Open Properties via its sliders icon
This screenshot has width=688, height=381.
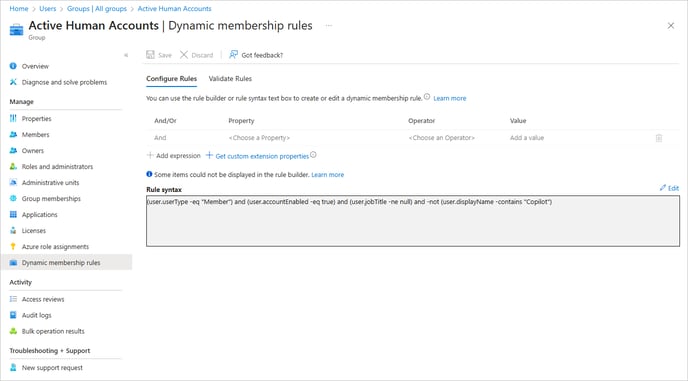13,119
